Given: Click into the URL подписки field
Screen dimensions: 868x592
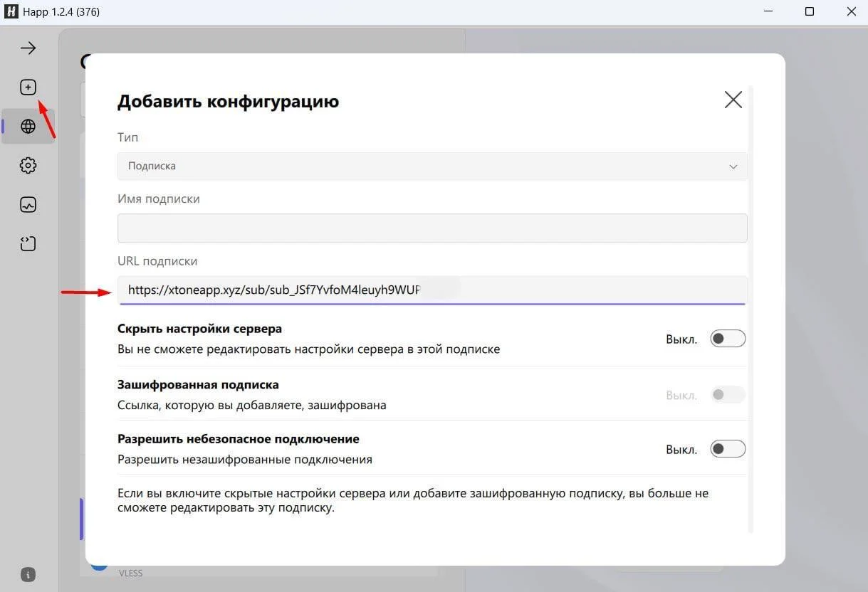Looking at the screenshot, I should [432, 290].
